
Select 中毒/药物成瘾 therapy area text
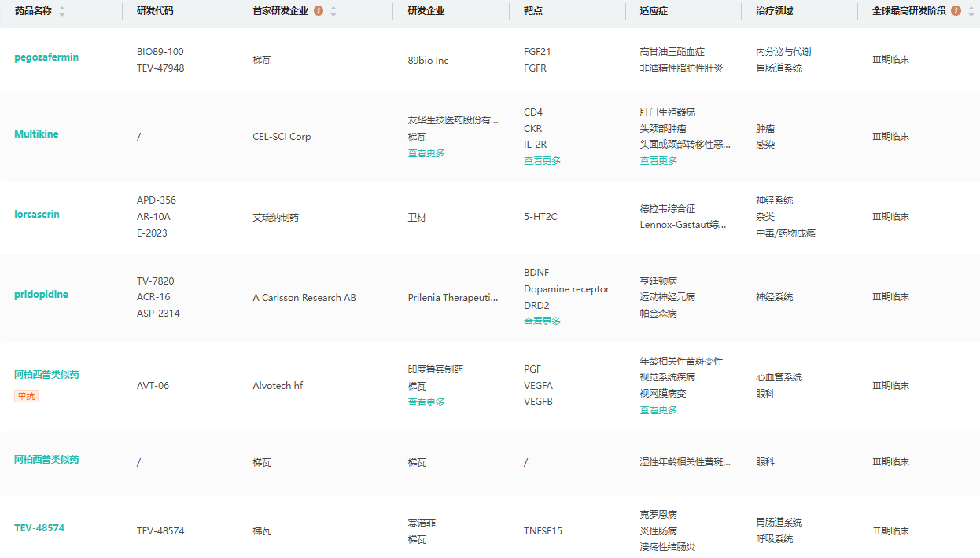786,233
